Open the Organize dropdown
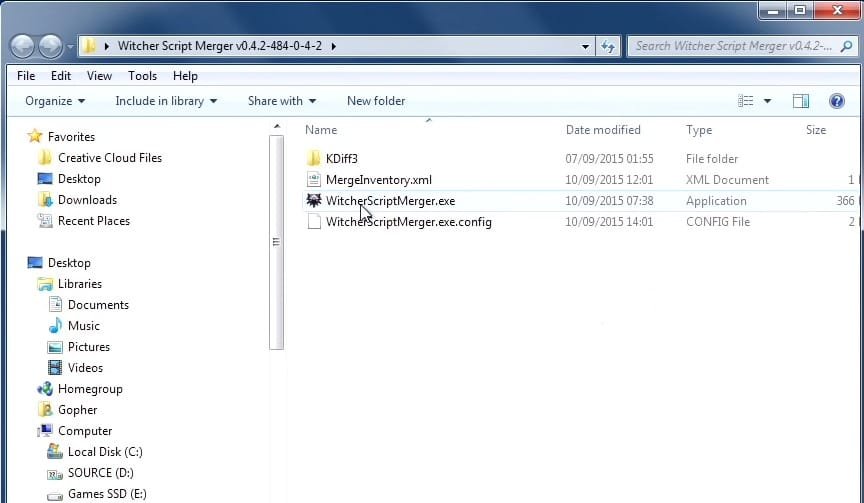This screenshot has width=864, height=503. pyautogui.click(x=55, y=101)
